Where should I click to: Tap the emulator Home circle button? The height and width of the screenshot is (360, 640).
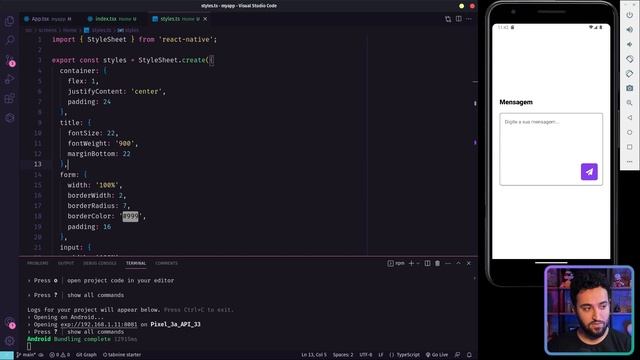point(629,132)
